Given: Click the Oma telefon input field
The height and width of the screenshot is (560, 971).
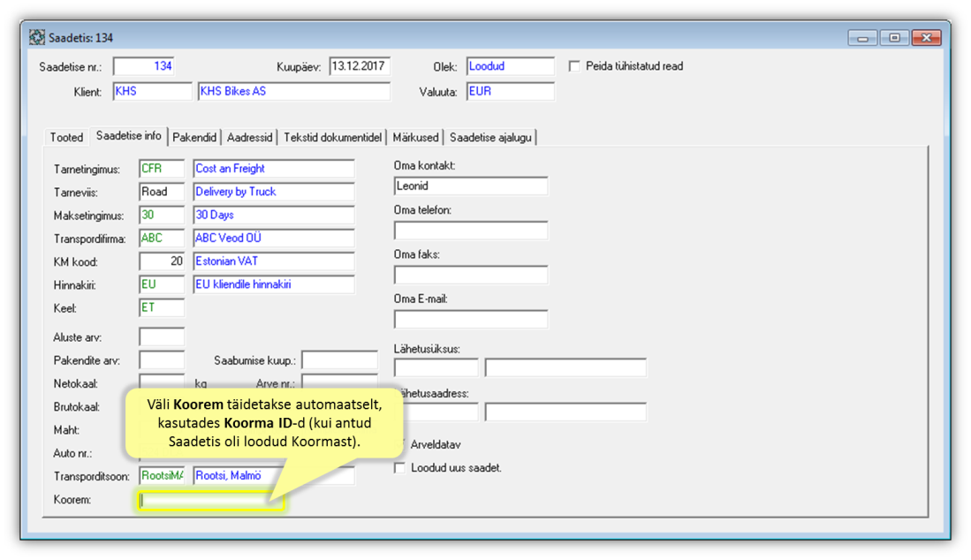Looking at the screenshot, I should tap(471, 231).
